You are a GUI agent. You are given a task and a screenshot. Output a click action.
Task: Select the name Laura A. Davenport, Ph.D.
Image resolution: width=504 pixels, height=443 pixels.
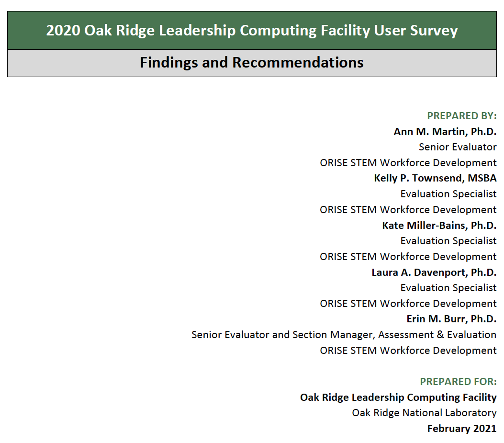434,272
